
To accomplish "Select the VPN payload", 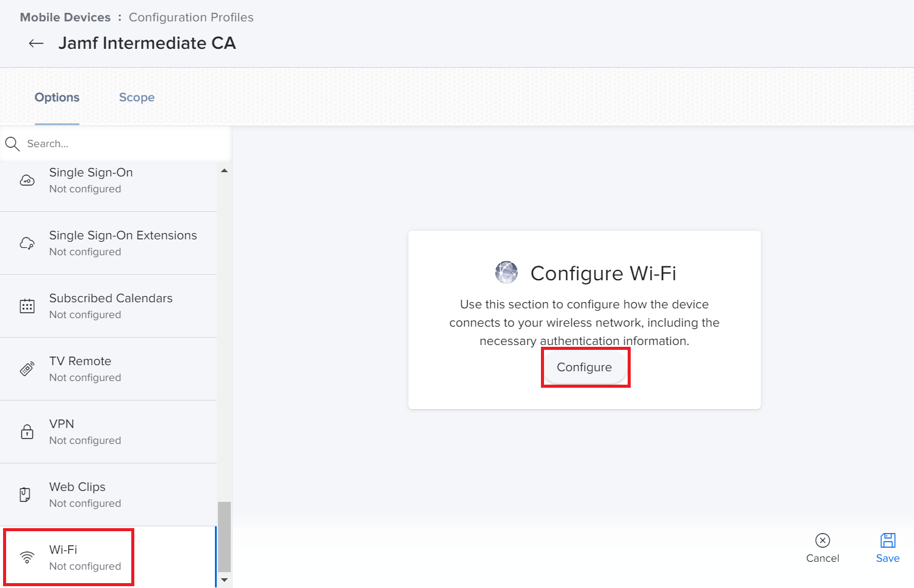I will click(x=108, y=432).
